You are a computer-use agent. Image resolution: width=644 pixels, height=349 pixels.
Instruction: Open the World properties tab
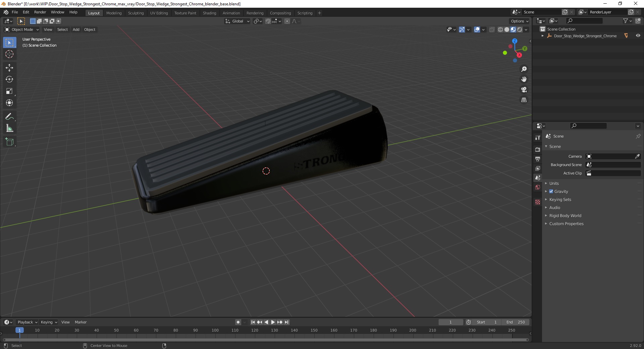coord(538,187)
